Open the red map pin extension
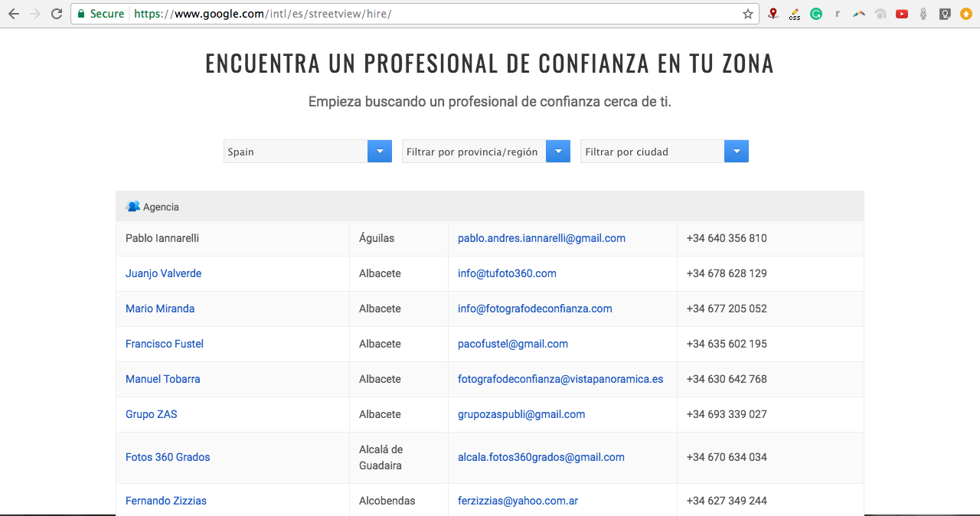This screenshot has height=516, width=980. click(x=773, y=14)
